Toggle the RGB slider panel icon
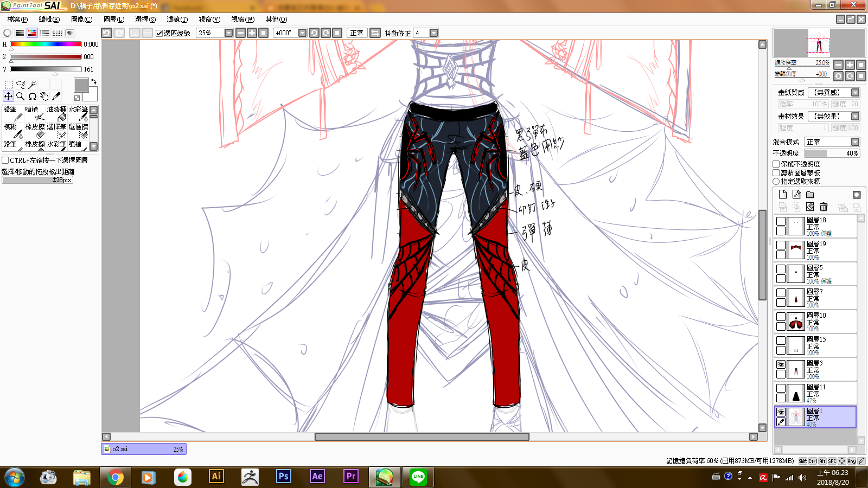 pyautogui.click(x=20, y=33)
